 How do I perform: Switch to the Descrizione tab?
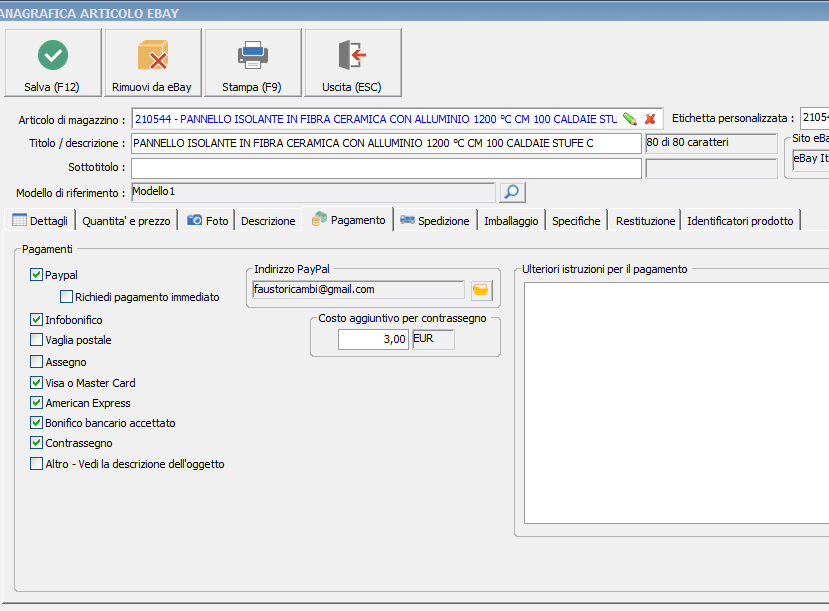[268, 220]
